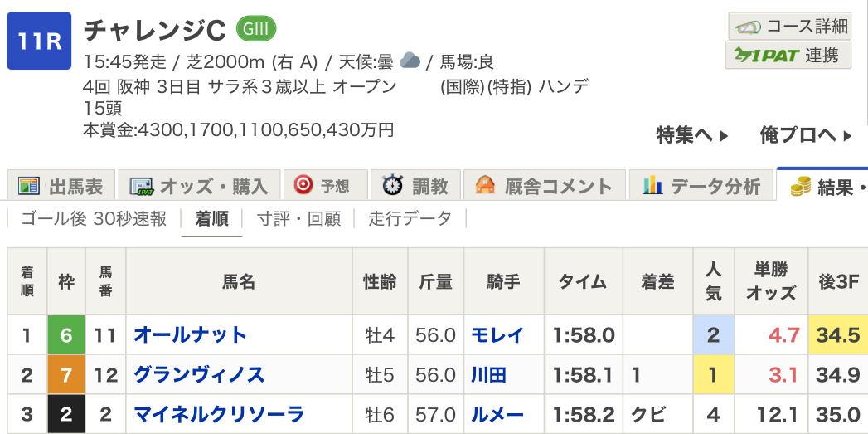Click green frame 6 color cell
The height and width of the screenshot is (434, 868).
click(66, 334)
